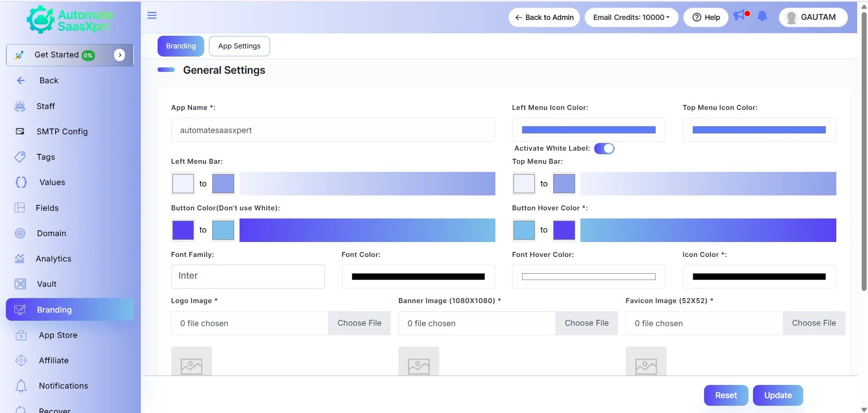Open the Domain globe icon
Image resolution: width=868 pixels, height=413 pixels.
(20, 233)
